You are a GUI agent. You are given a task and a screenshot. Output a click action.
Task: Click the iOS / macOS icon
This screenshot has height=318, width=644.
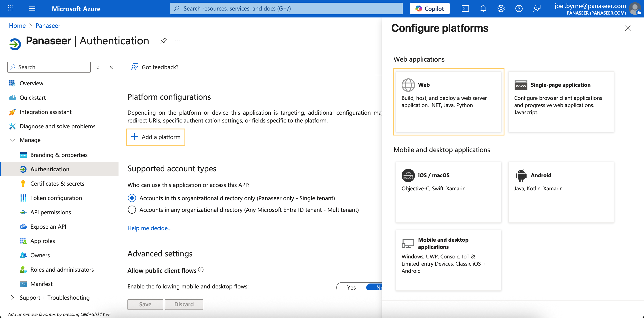408,175
